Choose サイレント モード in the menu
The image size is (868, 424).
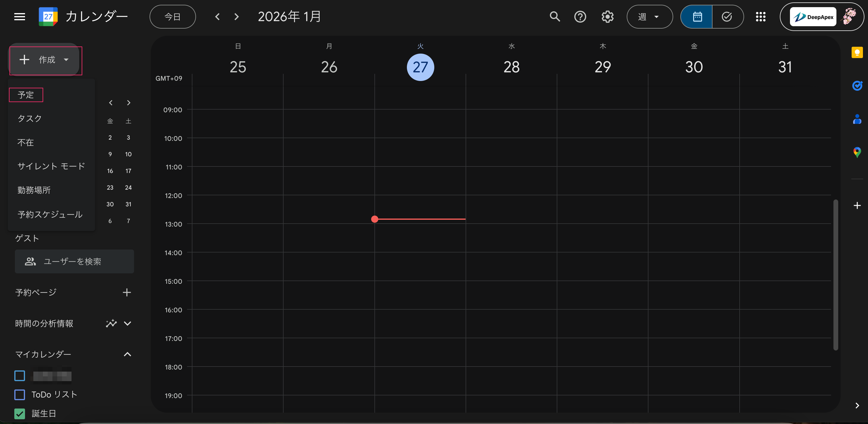(51, 166)
